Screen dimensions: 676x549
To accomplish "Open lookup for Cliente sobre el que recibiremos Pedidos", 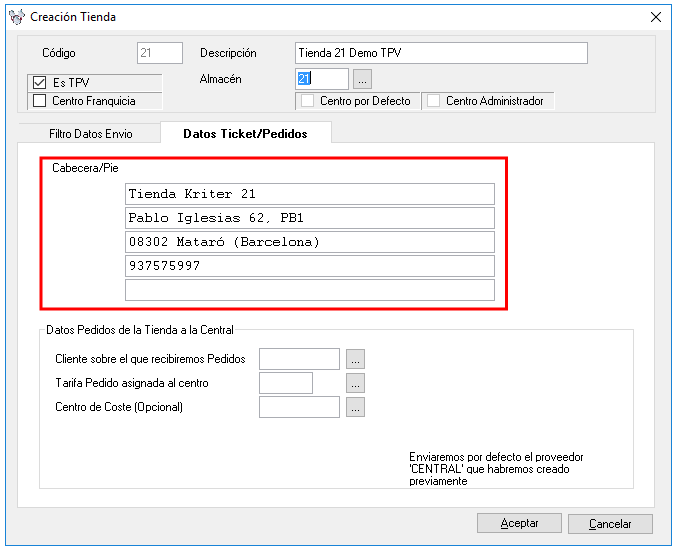I will pyautogui.click(x=356, y=359).
